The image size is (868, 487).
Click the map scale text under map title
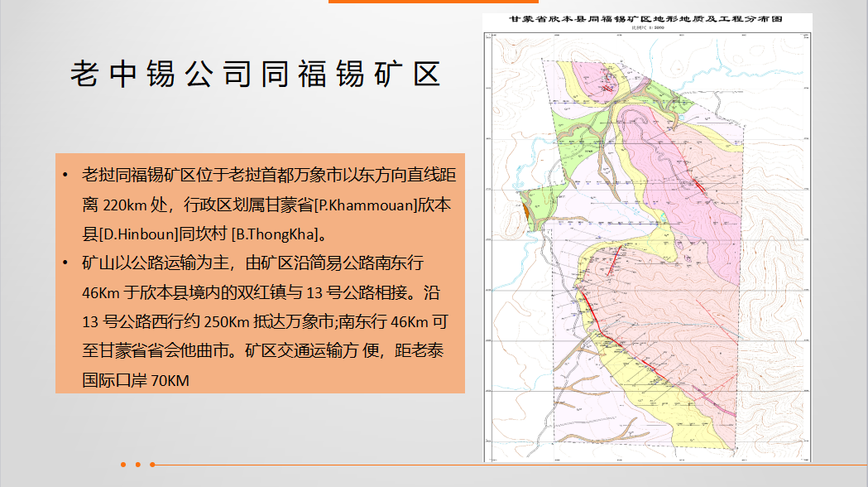tap(649, 28)
